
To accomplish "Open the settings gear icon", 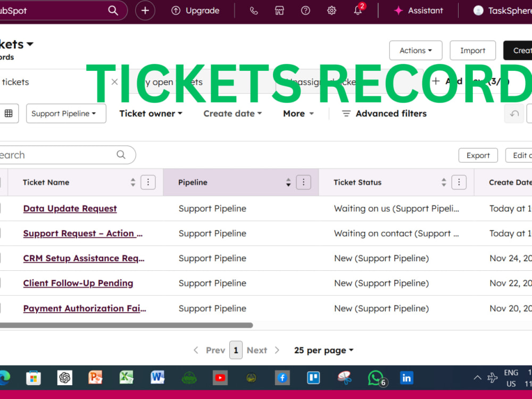I will [x=331, y=11].
